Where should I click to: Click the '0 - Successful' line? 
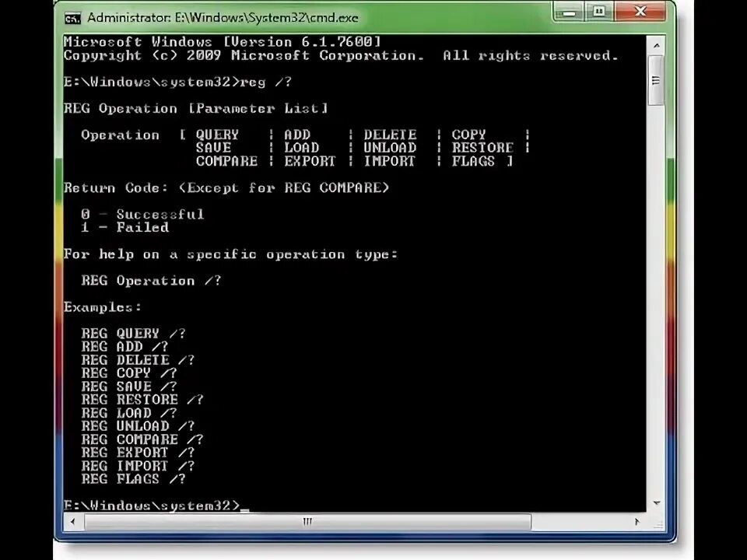[x=142, y=215]
